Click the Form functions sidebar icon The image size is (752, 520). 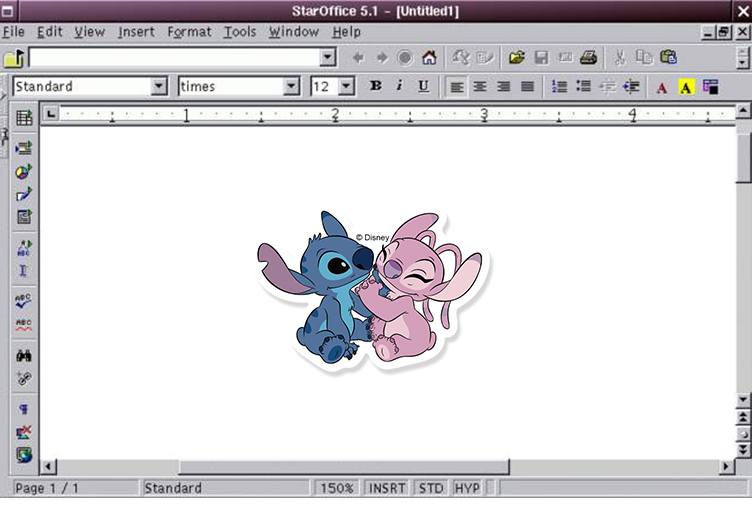(24, 217)
